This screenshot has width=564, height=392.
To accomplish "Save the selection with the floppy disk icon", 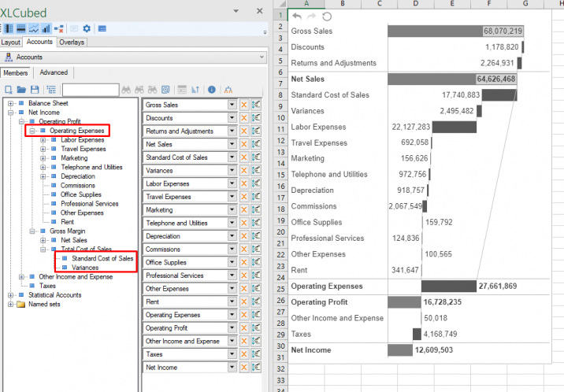I will coord(35,90).
